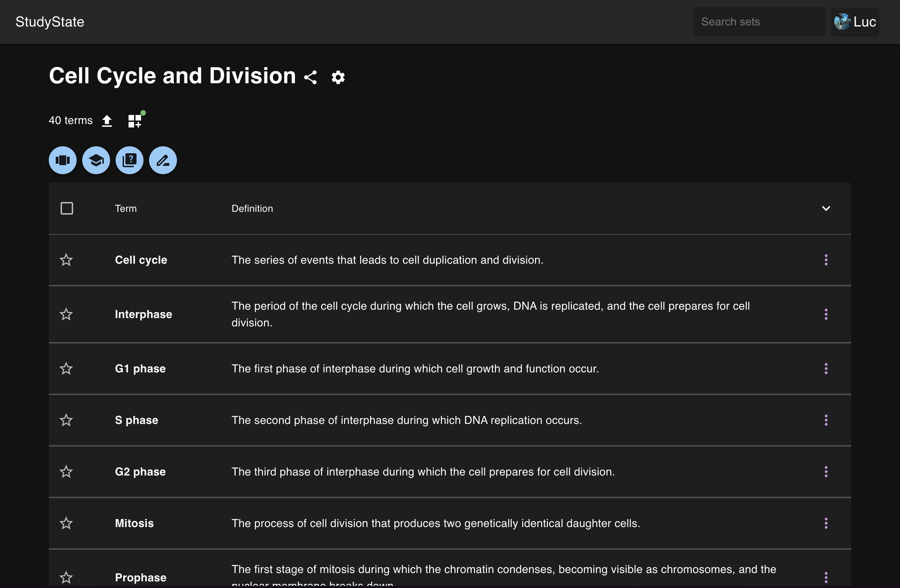This screenshot has width=900, height=588.
Task: Export the set using the upload icon
Action: pyautogui.click(x=107, y=120)
